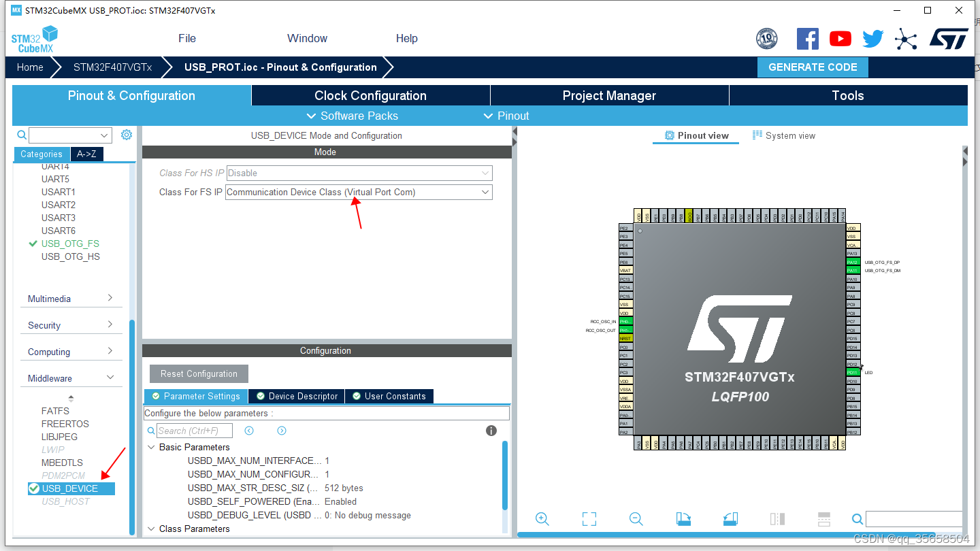Collapse the Basic Parameters section
Screen dimensions: 980x551
[x=151, y=447]
